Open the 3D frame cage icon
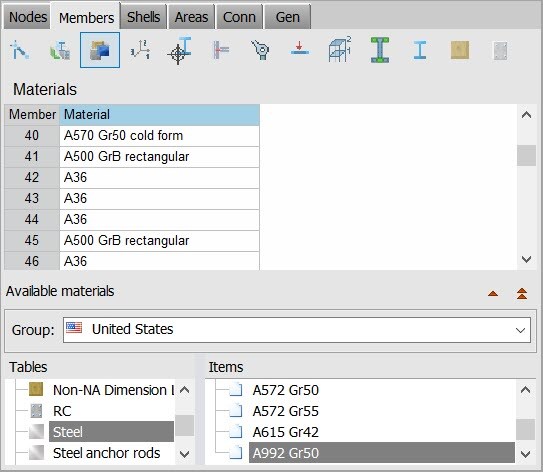 [340, 50]
